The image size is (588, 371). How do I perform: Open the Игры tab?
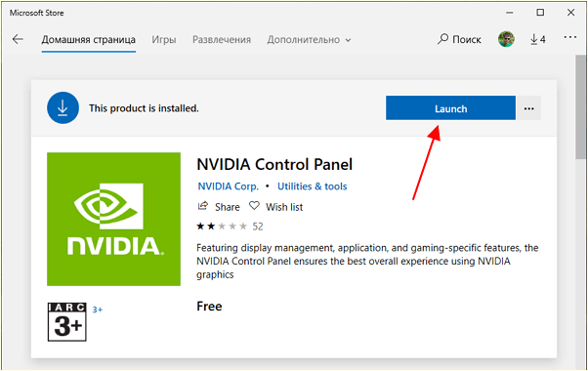(x=164, y=40)
